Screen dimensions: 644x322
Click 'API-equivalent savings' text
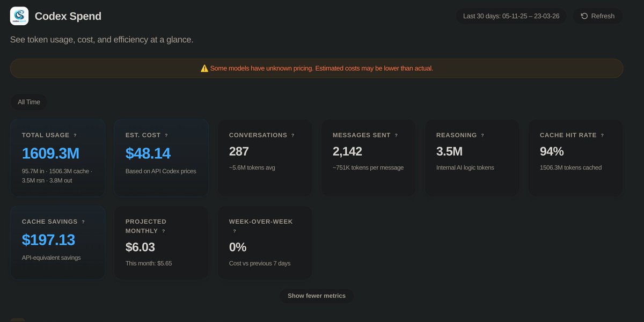(52, 258)
